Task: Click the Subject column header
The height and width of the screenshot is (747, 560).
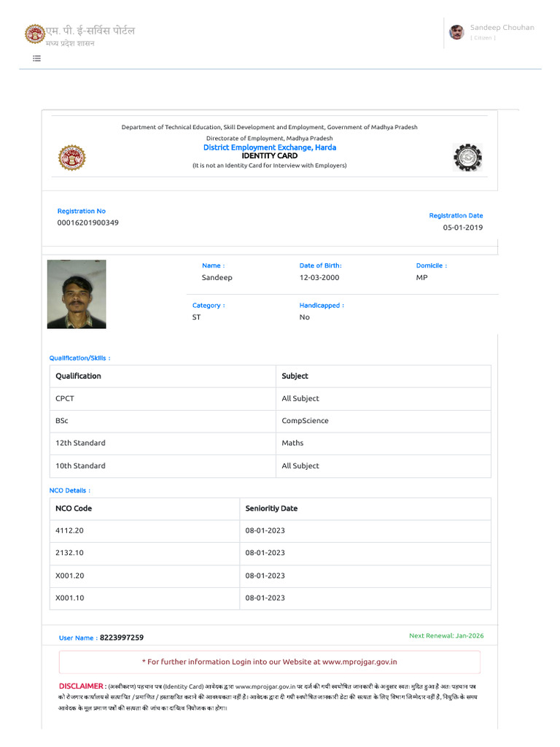Action: 384,376
